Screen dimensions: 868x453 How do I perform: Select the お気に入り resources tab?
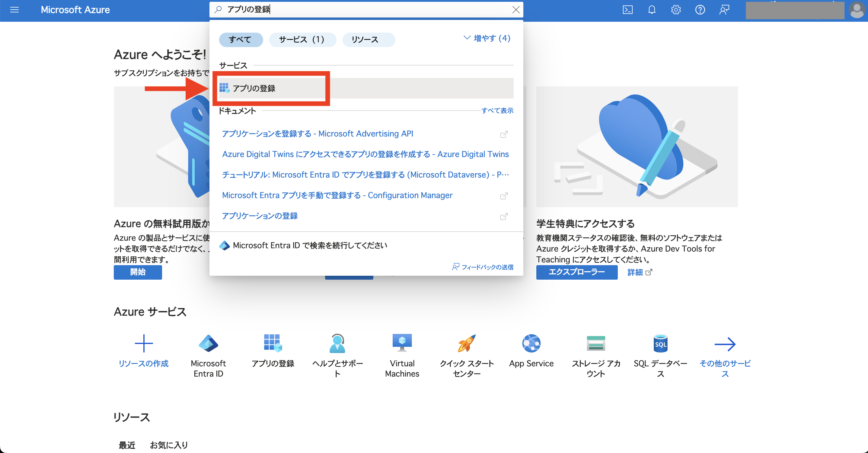pyautogui.click(x=169, y=445)
